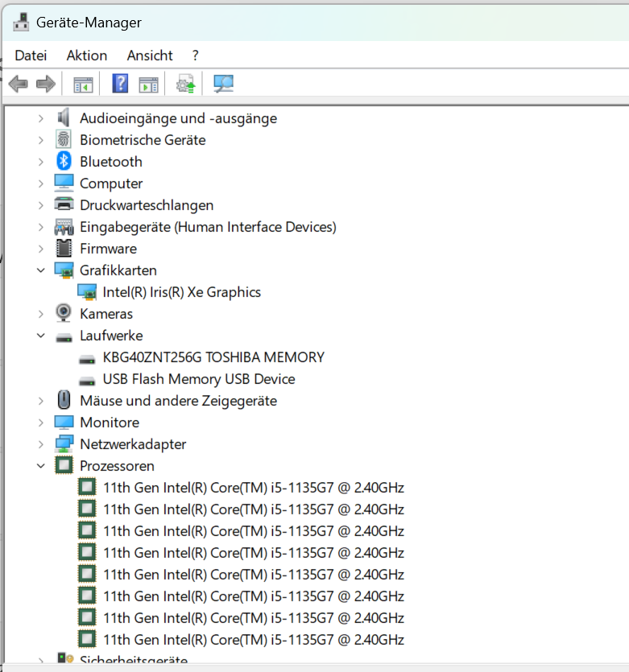629x672 pixels.
Task: Expand the Netzwerkadapter node
Action: 41,444
